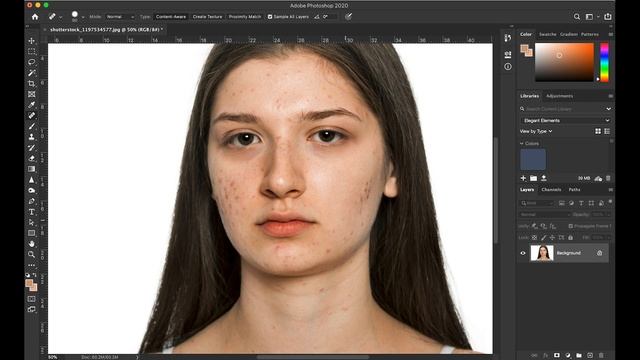Switch to the Paths tab
This screenshot has height=360, width=640.
click(x=574, y=189)
